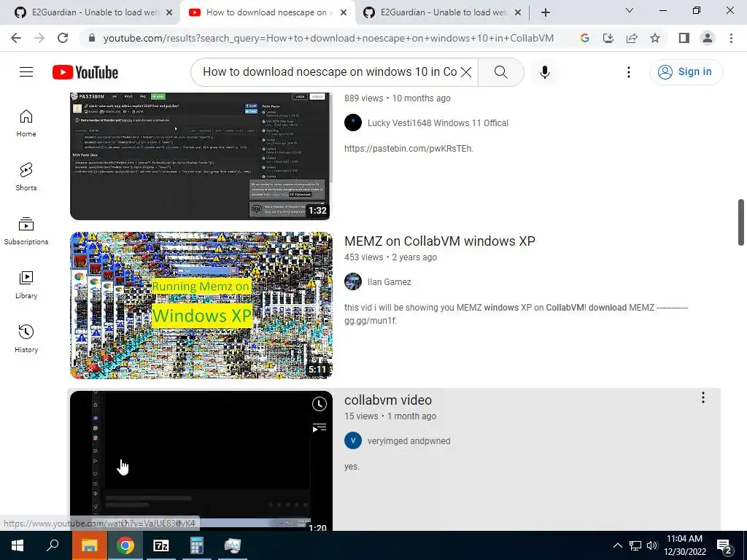Viewport: 747px width, 560px height.
Task: Visit Ilan Gamez channel name
Action: pyautogui.click(x=390, y=282)
